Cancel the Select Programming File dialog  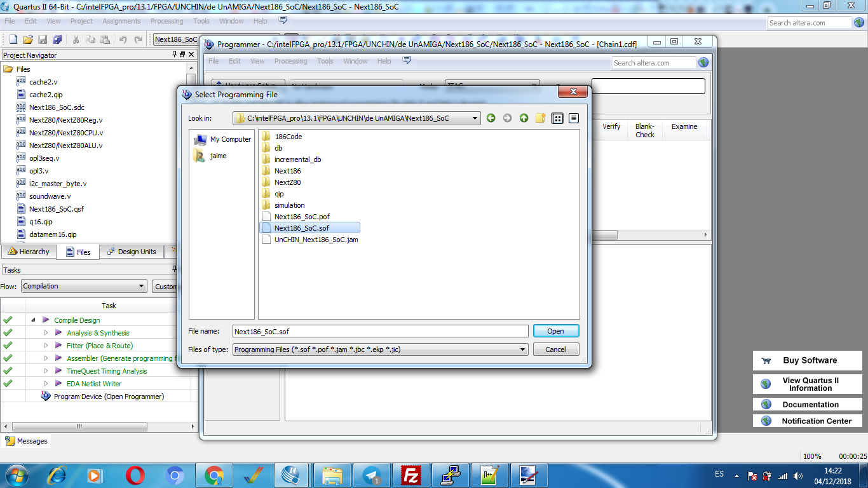click(x=555, y=349)
